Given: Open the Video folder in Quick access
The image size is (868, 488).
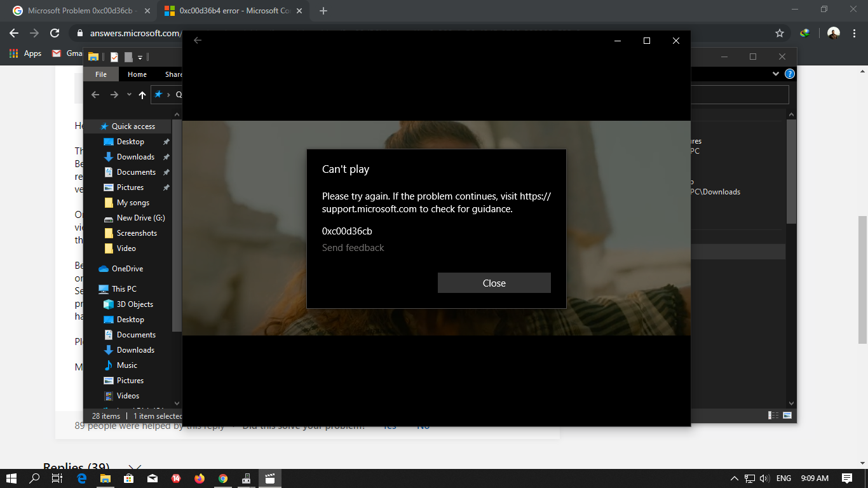Looking at the screenshot, I should pyautogui.click(x=126, y=248).
